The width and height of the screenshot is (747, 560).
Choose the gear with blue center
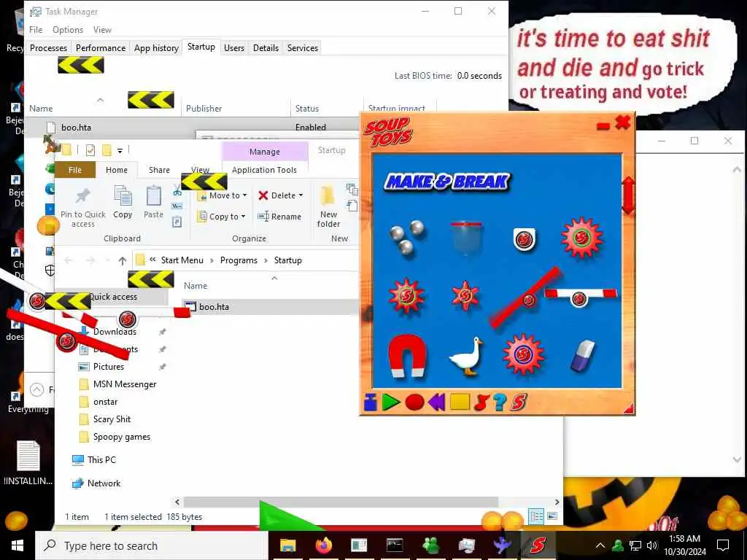tap(523, 355)
